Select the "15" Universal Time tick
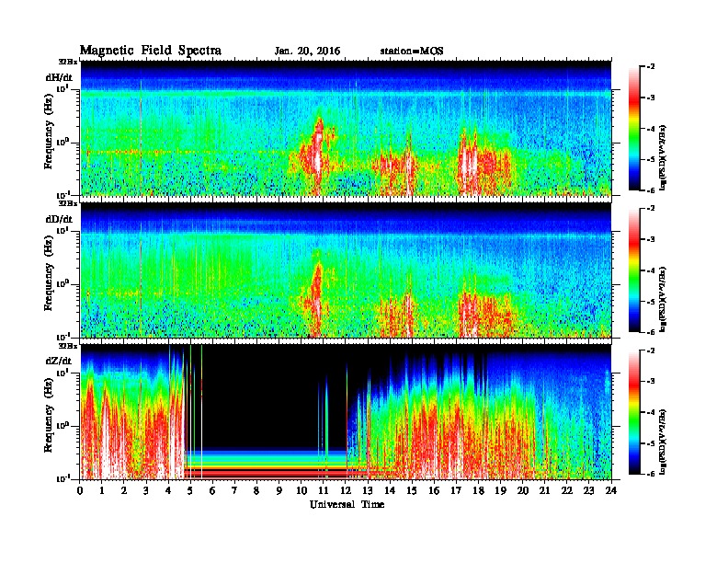 (412, 491)
